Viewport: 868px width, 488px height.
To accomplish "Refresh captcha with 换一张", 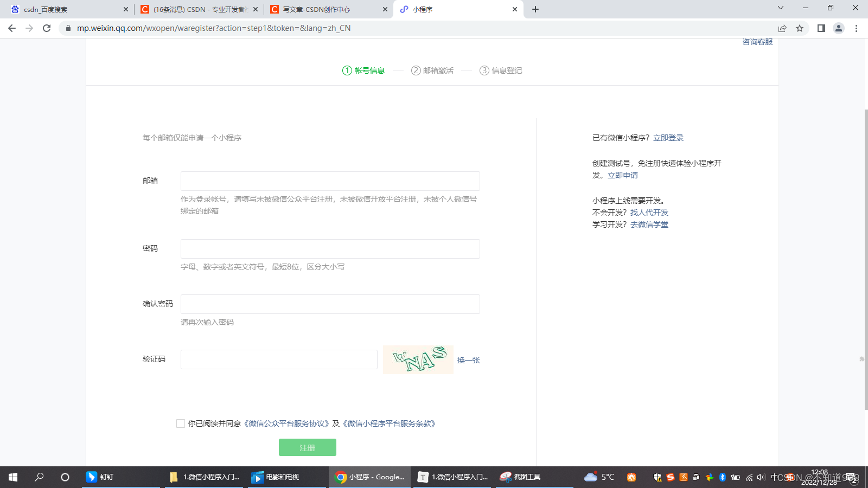I will [469, 360].
